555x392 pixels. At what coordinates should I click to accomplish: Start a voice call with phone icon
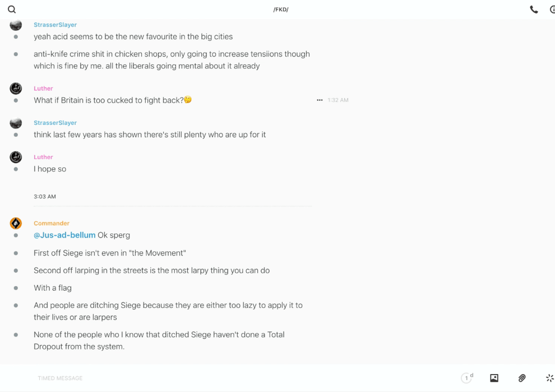(x=534, y=10)
